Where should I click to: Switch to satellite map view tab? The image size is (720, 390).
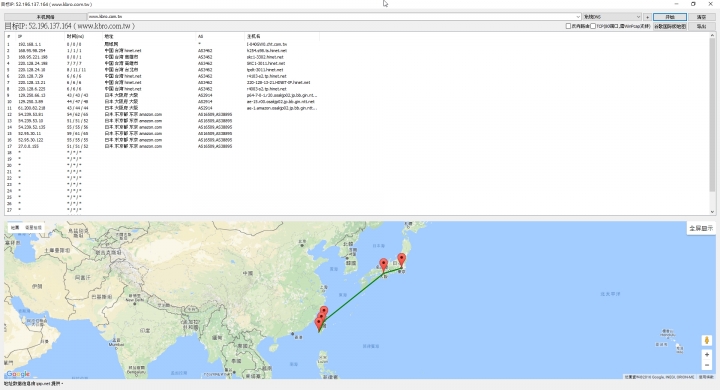pos(34,227)
